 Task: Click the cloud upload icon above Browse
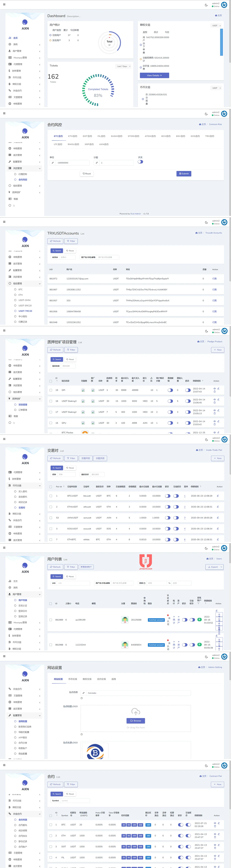tap(136, 711)
